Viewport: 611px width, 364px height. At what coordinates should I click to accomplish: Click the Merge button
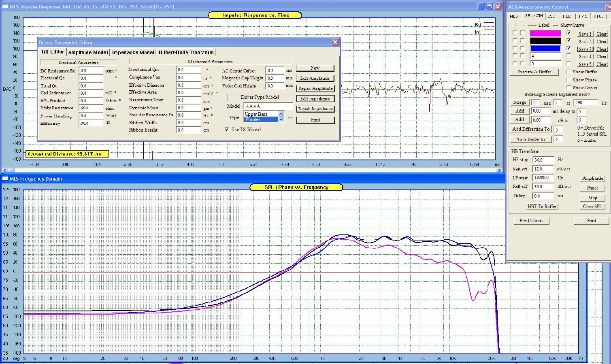[x=520, y=103]
